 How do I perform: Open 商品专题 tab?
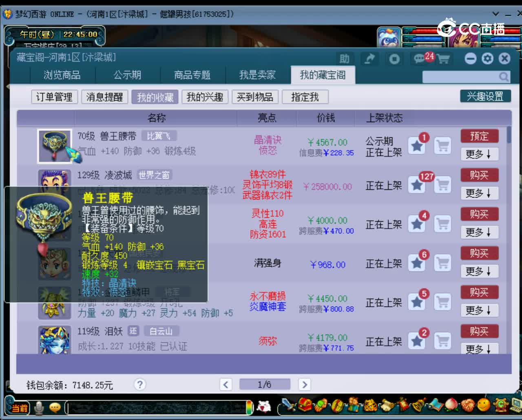[192, 75]
